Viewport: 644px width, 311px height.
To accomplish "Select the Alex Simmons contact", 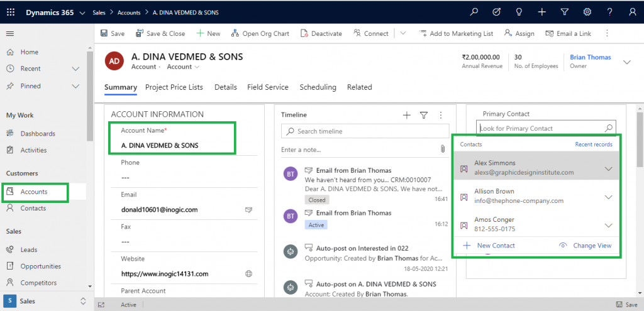I will (536, 167).
